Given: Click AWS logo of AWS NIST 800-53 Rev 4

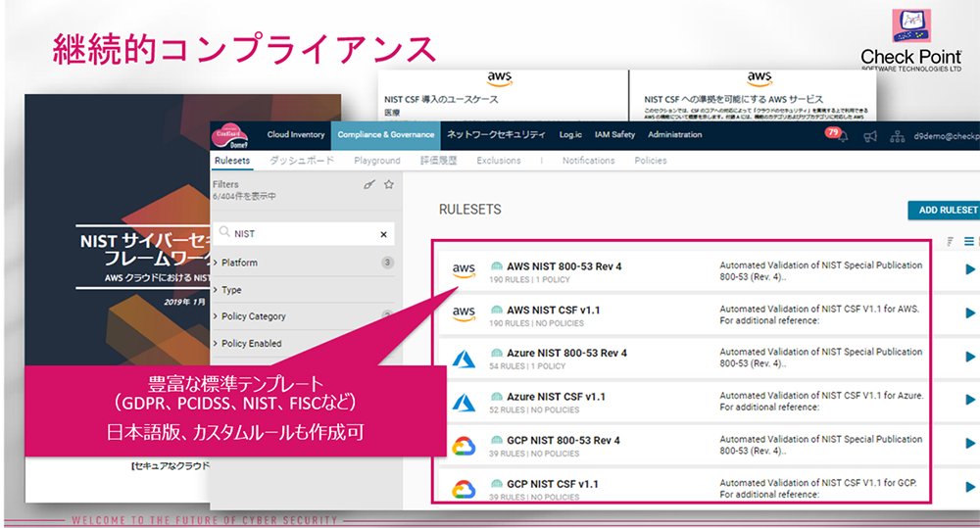Looking at the screenshot, I should [x=464, y=270].
